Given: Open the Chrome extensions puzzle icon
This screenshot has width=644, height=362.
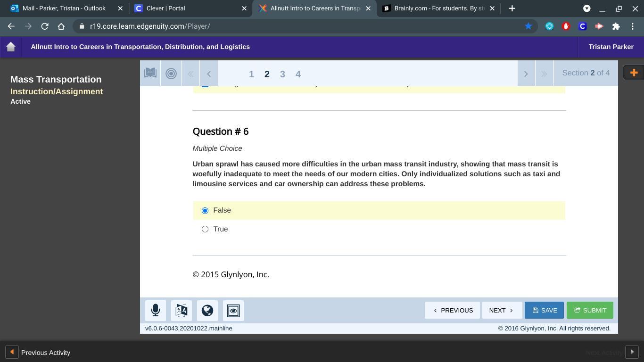Looking at the screenshot, I should 616,26.
